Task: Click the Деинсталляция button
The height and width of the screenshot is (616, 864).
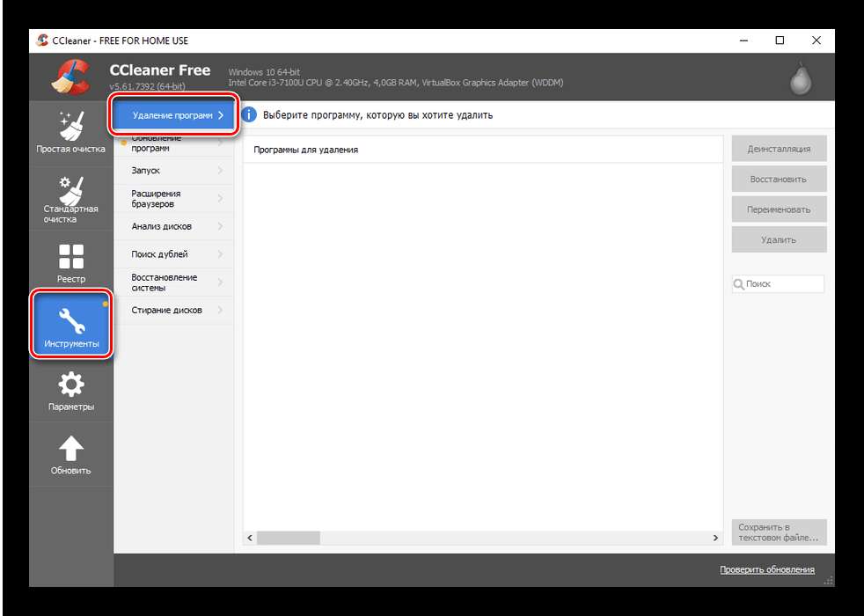Action: coord(780,149)
